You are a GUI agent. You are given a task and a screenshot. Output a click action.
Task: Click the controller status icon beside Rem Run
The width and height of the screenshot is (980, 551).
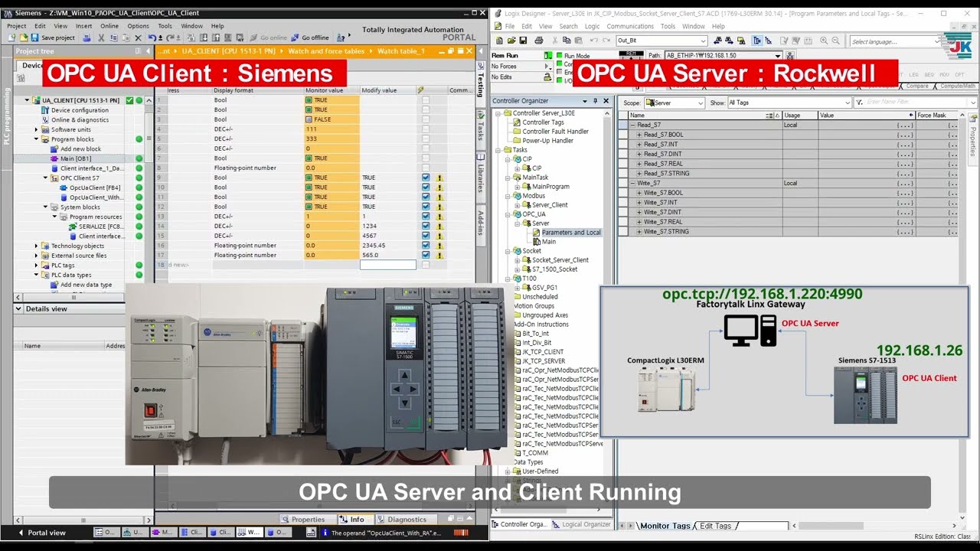(547, 56)
